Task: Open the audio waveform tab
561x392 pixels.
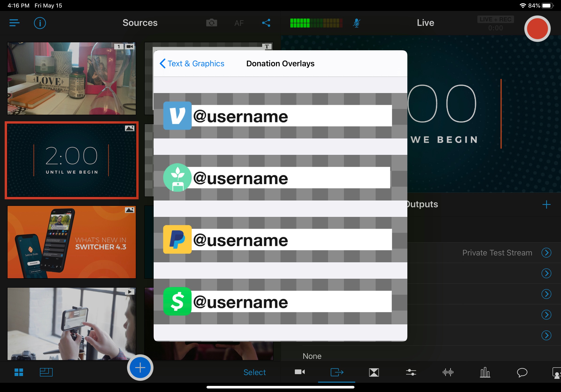Action: [x=448, y=372]
